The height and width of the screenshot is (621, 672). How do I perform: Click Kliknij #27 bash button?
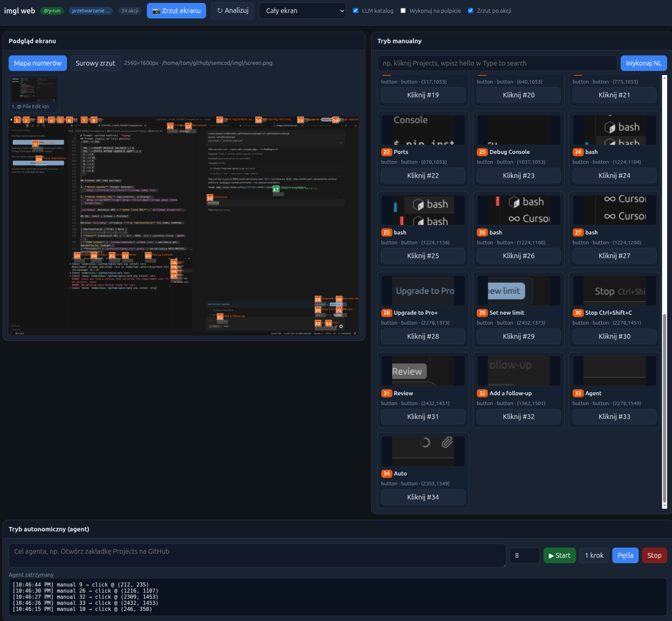tap(614, 256)
